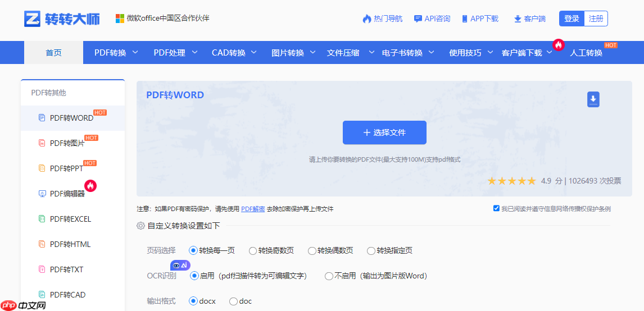Viewport: 644px width, 311px height.
Task: Click the HOT badge on 人工转换
Action: point(611,45)
